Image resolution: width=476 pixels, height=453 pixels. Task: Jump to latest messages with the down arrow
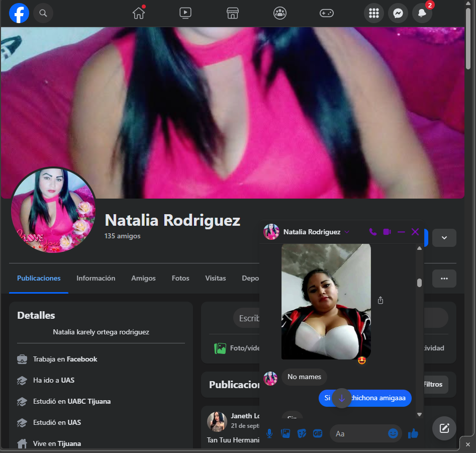(x=341, y=398)
